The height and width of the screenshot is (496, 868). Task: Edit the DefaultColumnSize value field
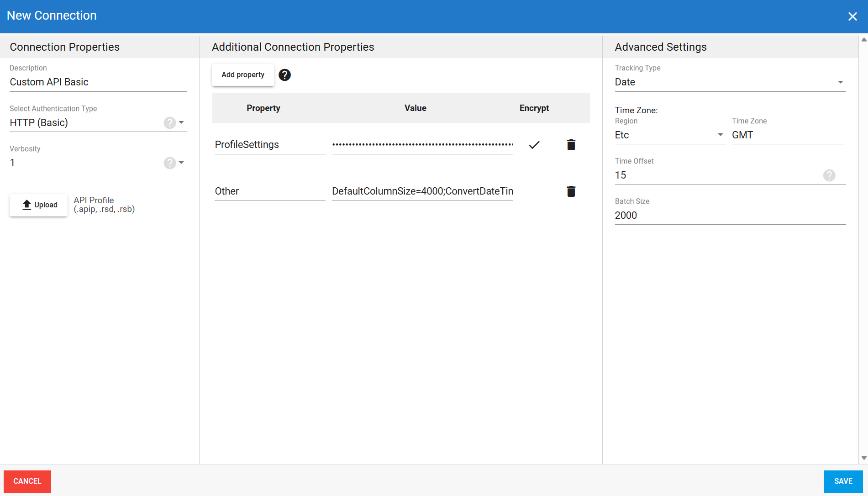(422, 191)
